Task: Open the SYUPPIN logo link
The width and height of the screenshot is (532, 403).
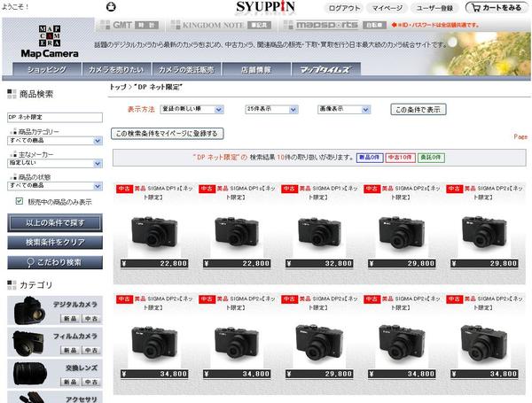Action: click(265, 7)
